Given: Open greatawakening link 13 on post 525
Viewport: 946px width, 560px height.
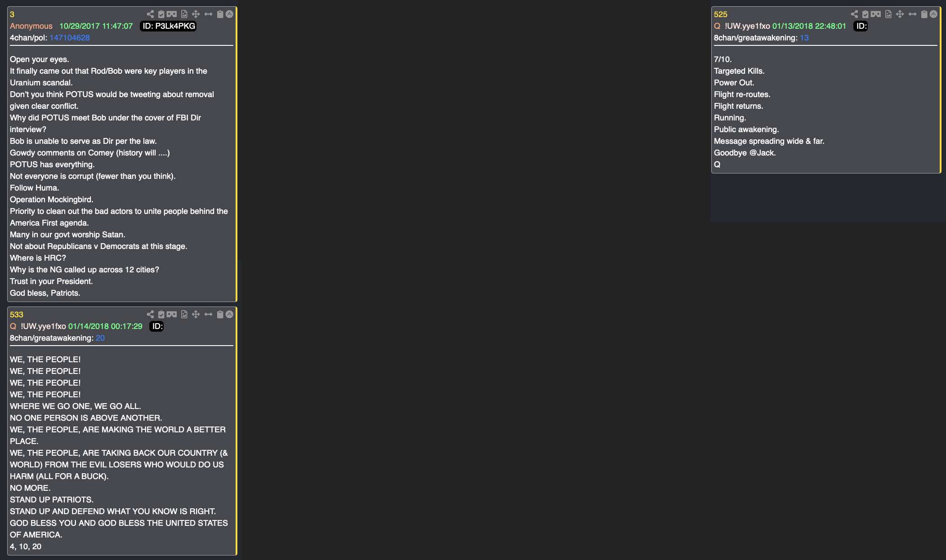Looking at the screenshot, I should point(804,38).
